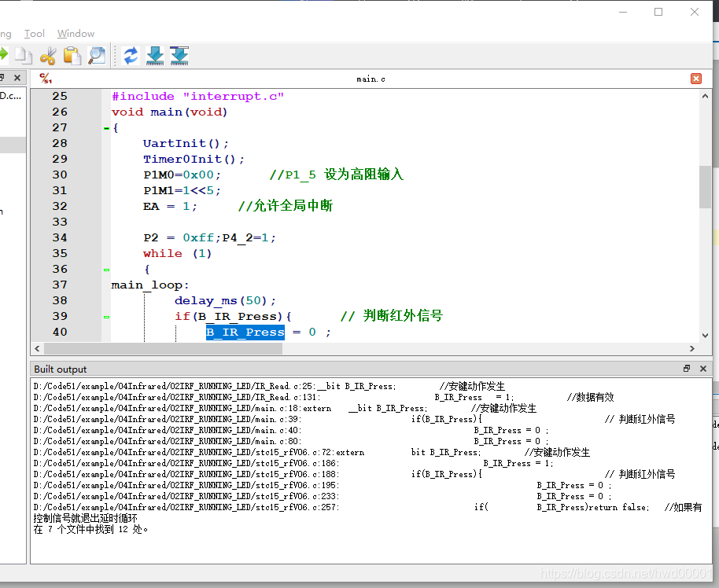719x588 pixels.
Task: Click main_loop: label on line 37
Action: pyautogui.click(x=150, y=285)
